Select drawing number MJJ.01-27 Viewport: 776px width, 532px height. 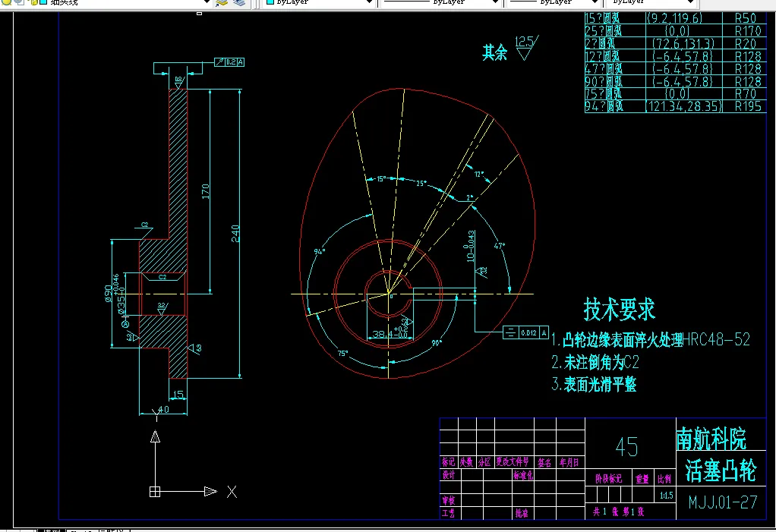(x=723, y=503)
